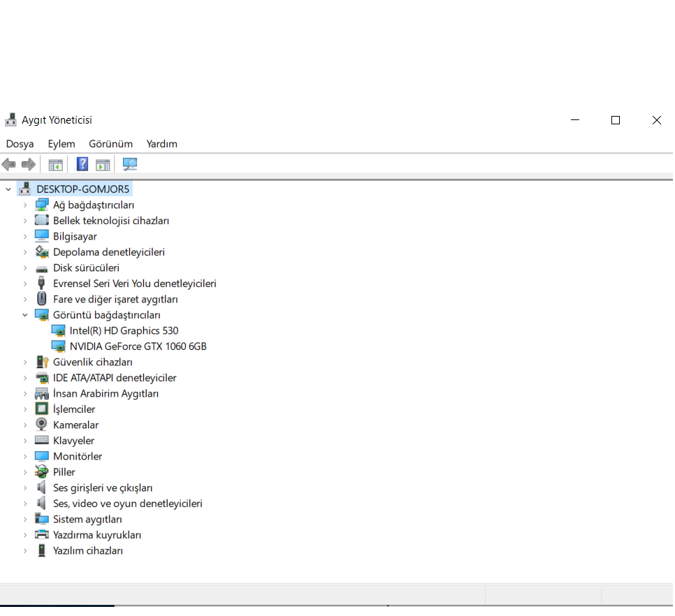Click the Aygıt Yöneticisi title bar icon
This screenshot has height=616, width=675.
(x=10, y=120)
